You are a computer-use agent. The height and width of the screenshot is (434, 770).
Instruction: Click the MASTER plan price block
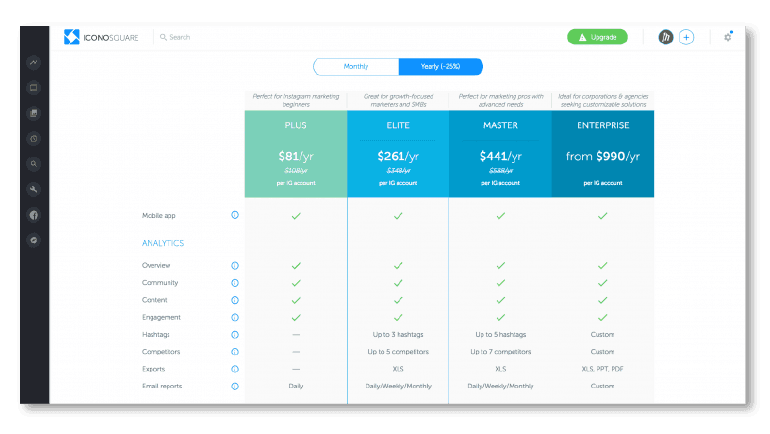pos(500,160)
